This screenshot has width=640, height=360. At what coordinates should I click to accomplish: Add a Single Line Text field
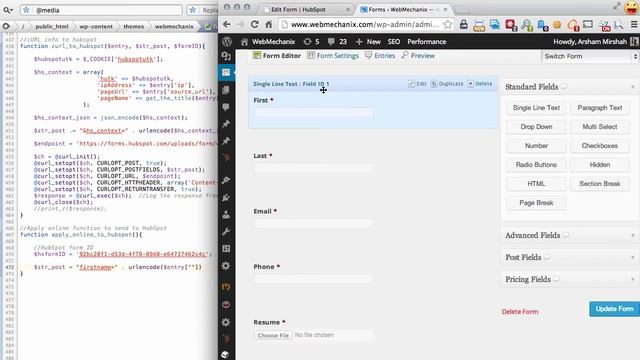point(536,108)
